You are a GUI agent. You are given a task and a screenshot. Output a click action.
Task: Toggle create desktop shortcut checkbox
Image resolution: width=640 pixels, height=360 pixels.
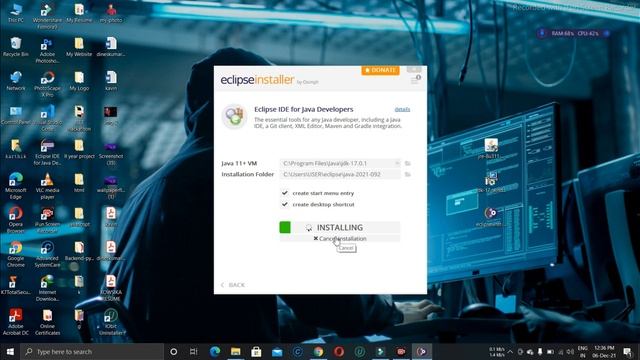pyautogui.click(x=285, y=204)
